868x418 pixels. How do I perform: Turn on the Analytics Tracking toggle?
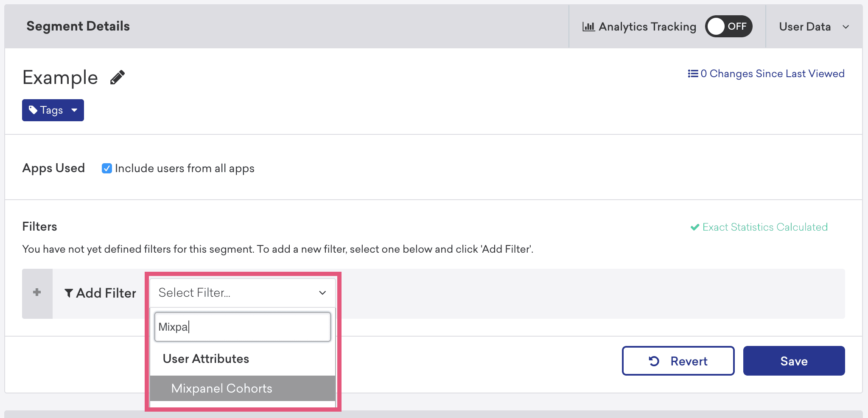pos(728,27)
